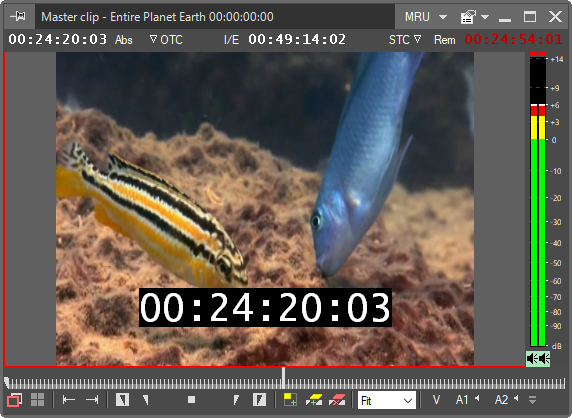572x418 pixels.
Task: Open the Fit zoom level dropdown
Action: point(387,400)
